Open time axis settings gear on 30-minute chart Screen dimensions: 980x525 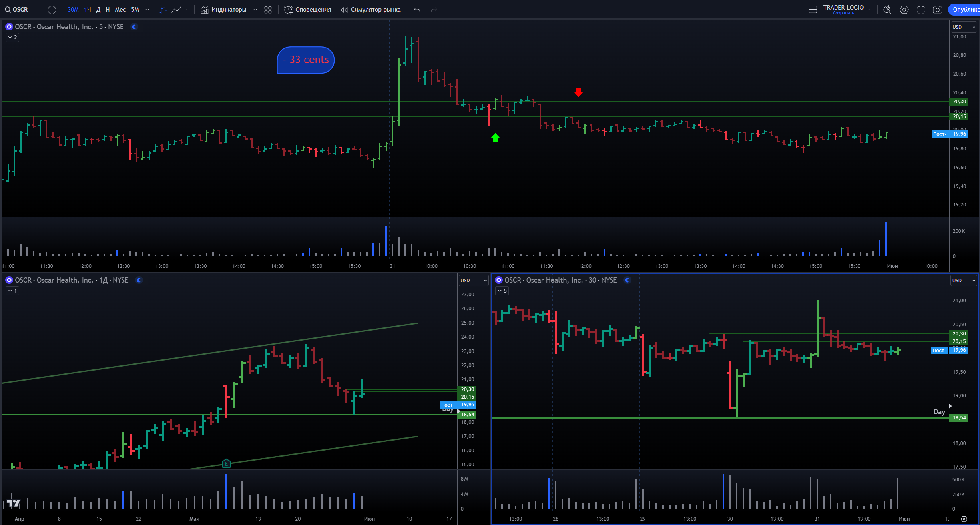964,519
